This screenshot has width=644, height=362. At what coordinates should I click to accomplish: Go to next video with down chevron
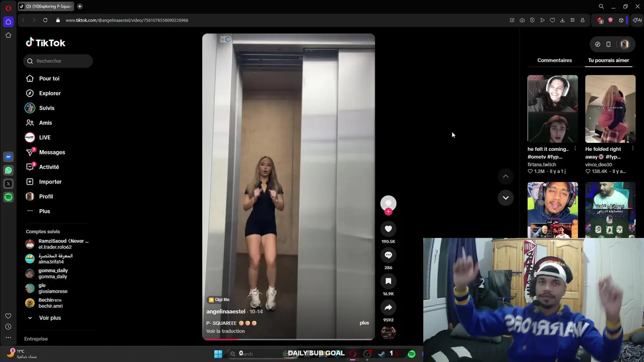(506, 198)
